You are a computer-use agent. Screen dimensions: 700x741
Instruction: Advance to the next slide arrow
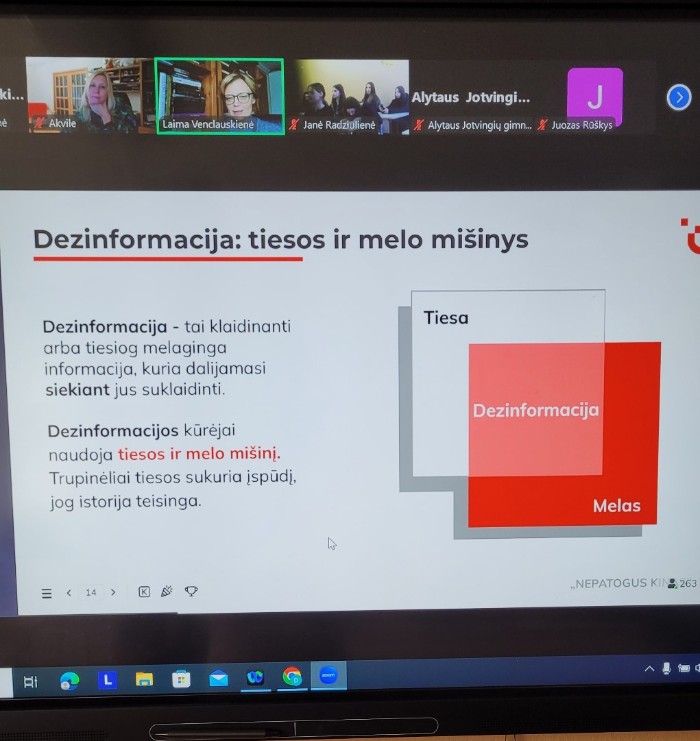point(113,592)
